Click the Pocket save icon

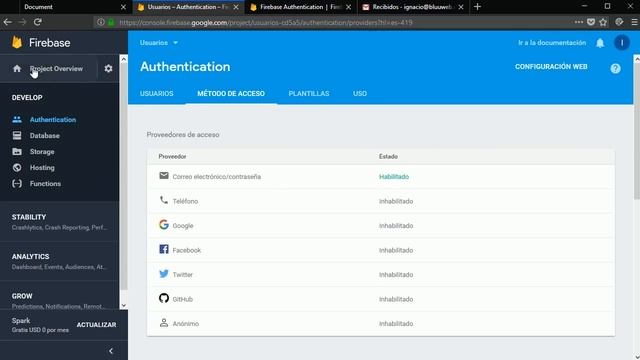coord(591,22)
